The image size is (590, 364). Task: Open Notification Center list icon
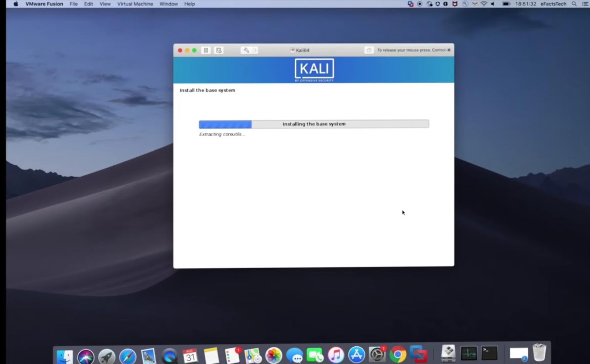coord(585,4)
